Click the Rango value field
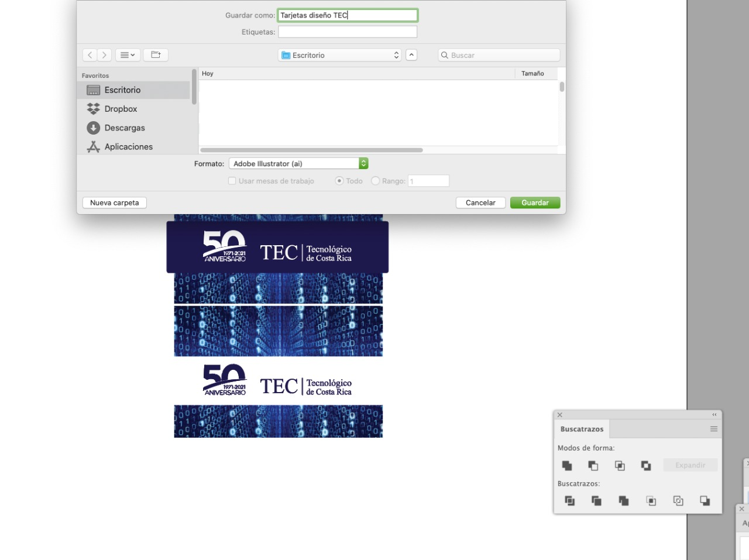749x560 pixels. coord(428,181)
